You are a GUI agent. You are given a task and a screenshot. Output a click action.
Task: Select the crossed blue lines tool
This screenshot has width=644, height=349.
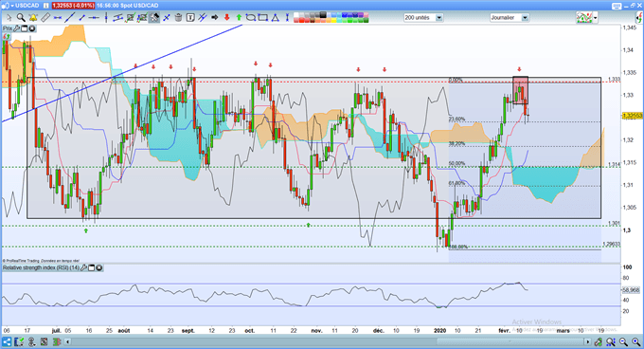tap(202, 18)
